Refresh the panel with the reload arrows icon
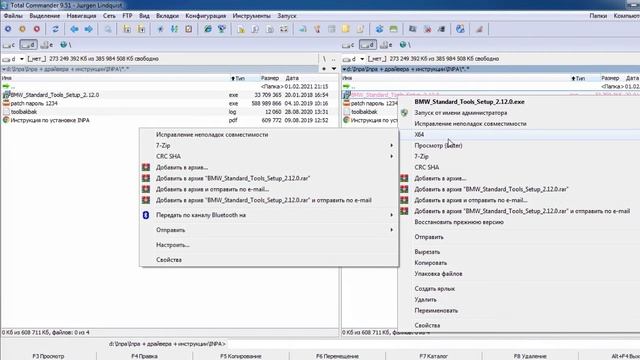Viewport: 640px width, 360px height. pos(56,29)
